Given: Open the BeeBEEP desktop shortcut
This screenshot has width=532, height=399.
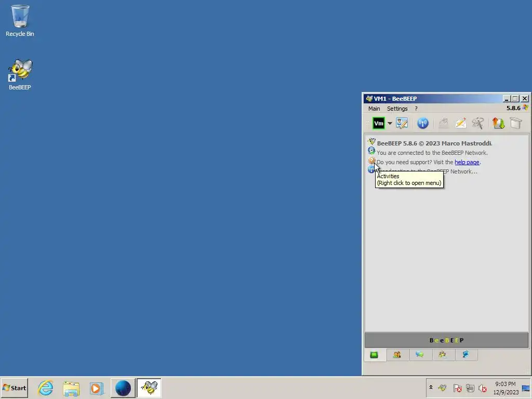Looking at the screenshot, I should pos(20,75).
